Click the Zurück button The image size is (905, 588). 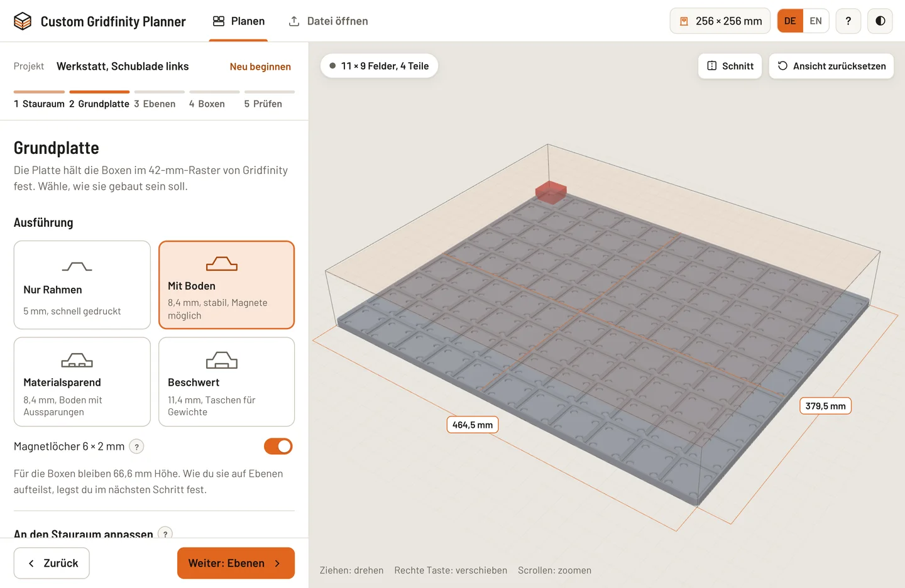[52, 563]
